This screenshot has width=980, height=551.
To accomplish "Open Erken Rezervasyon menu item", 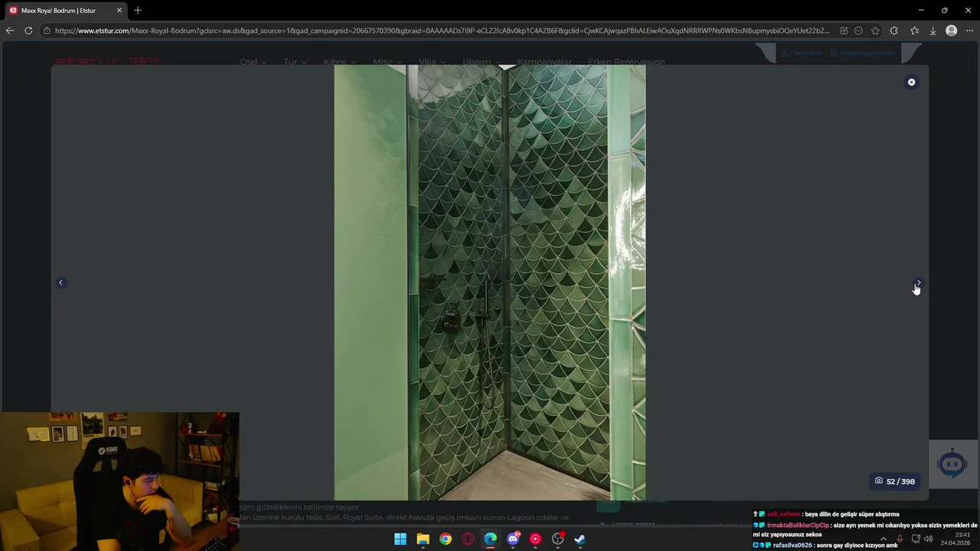I will click(626, 62).
